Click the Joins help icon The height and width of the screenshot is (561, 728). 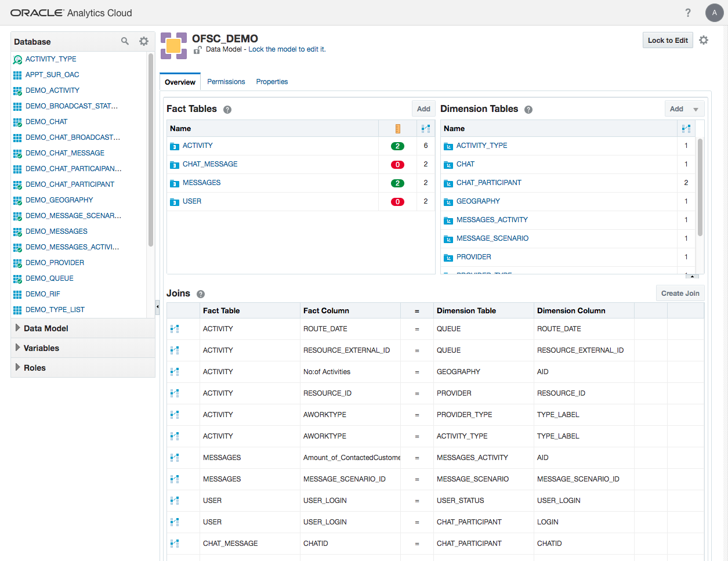coord(201,294)
